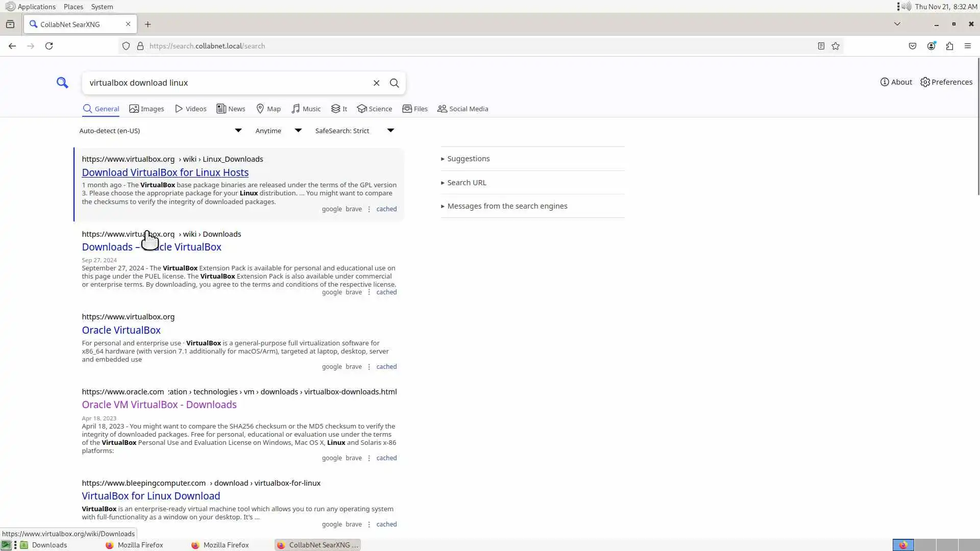Expand Messages from the search engines
This screenshot has height=551, width=980.
coord(507,206)
